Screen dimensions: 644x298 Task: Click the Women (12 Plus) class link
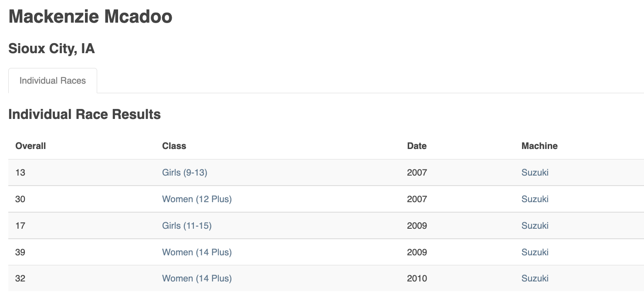pos(197,199)
